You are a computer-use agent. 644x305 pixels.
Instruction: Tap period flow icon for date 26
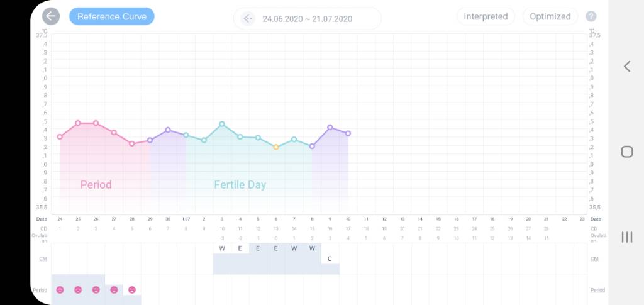coord(96,290)
